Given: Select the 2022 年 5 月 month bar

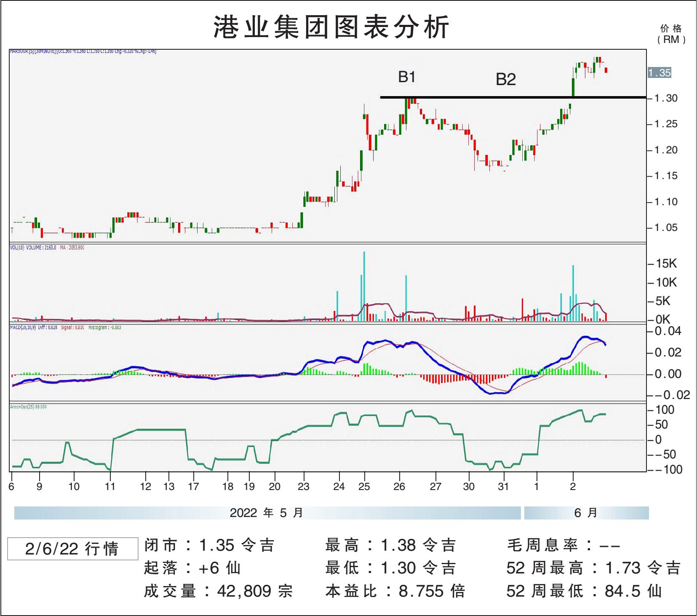Looking at the screenshot, I should click(267, 513).
